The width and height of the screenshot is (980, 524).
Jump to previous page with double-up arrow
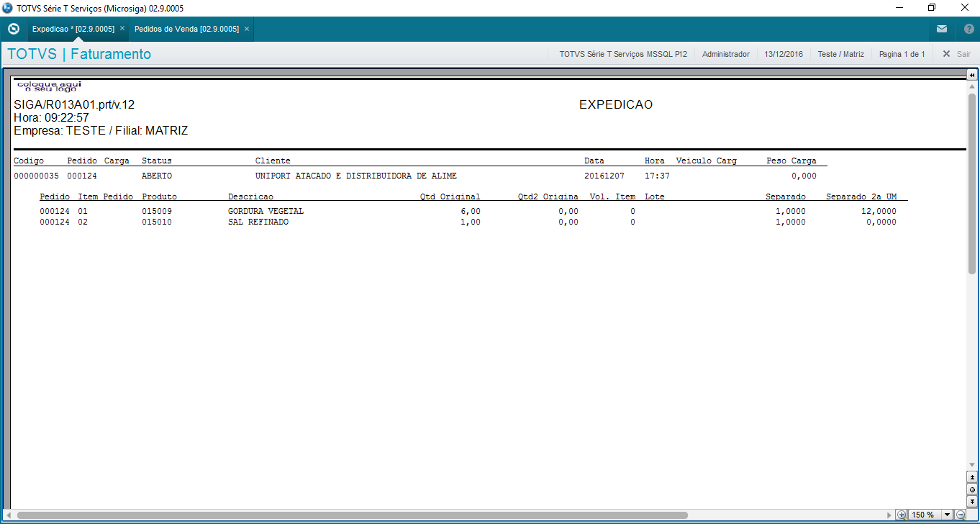tap(972, 477)
